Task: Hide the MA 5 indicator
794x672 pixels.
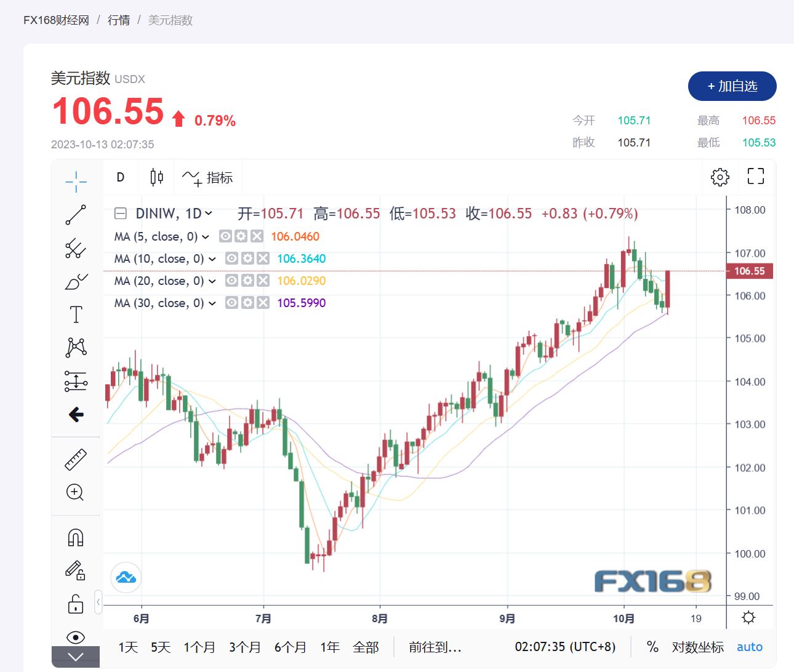Action: pyautogui.click(x=226, y=236)
